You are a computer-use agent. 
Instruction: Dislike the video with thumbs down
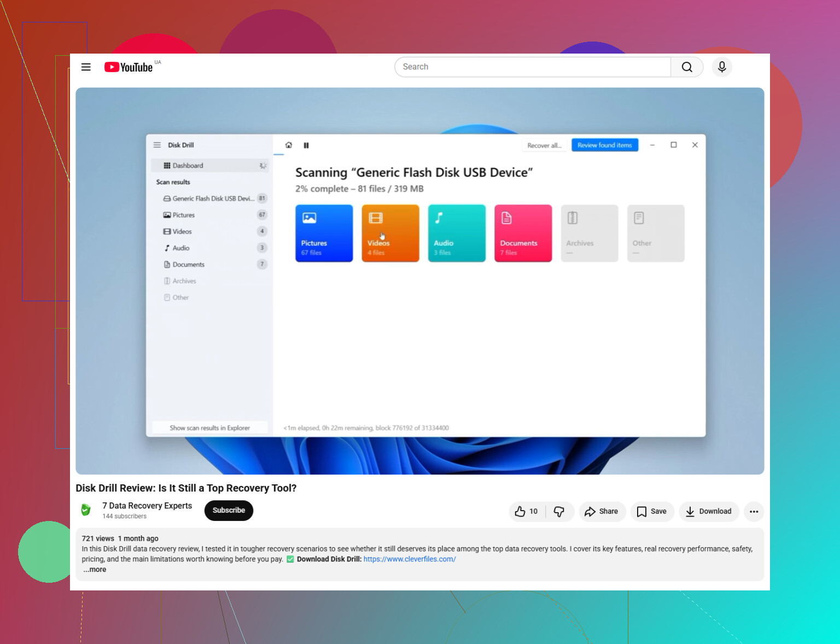pyautogui.click(x=559, y=511)
